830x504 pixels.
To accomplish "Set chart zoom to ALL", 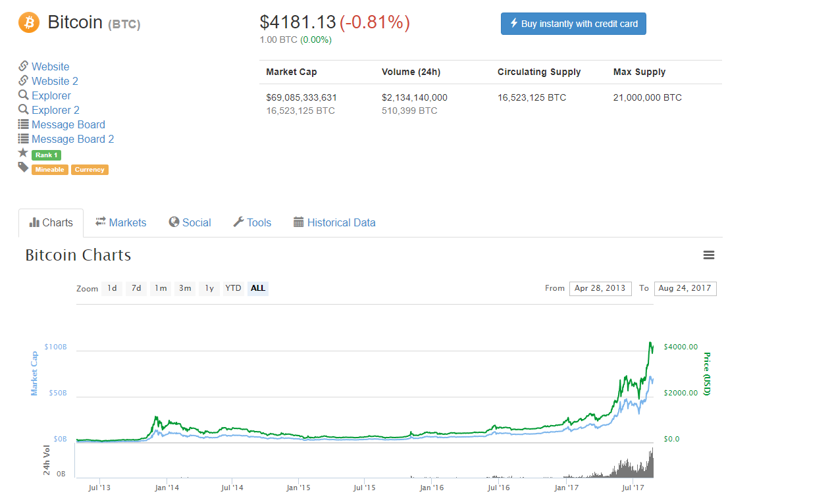I will pos(258,288).
